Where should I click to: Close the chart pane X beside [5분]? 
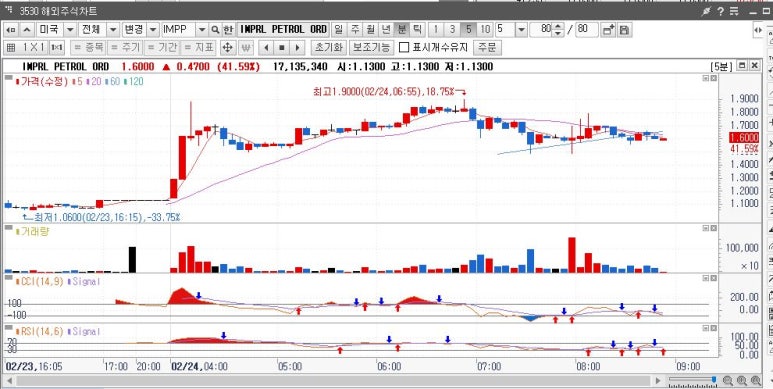pyautogui.click(x=754, y=66)
